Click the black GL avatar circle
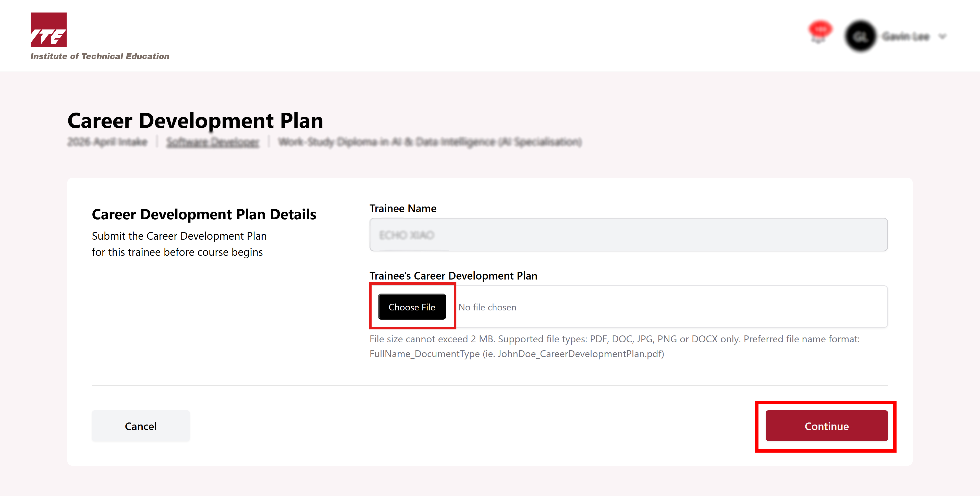 point(860,37)
